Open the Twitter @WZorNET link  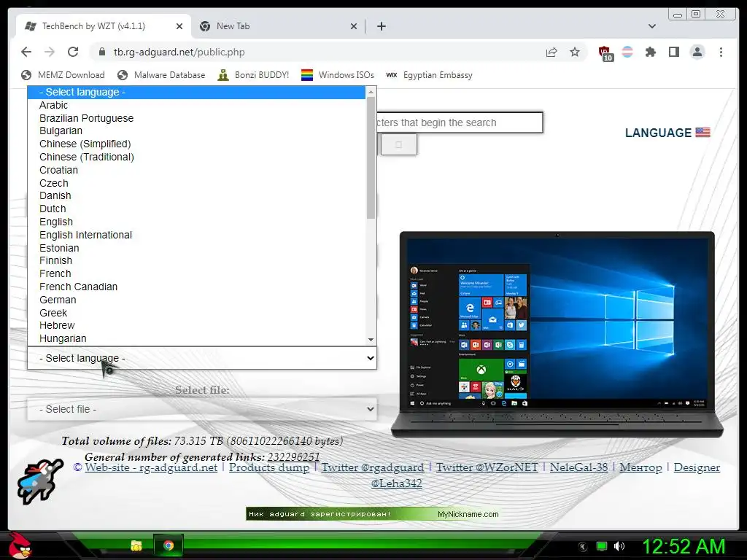click(x=487, y=467)
